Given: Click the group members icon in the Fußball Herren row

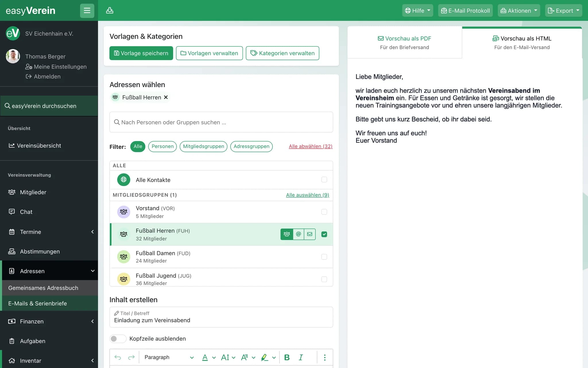Looking at the screenshot, I should 287,234.
